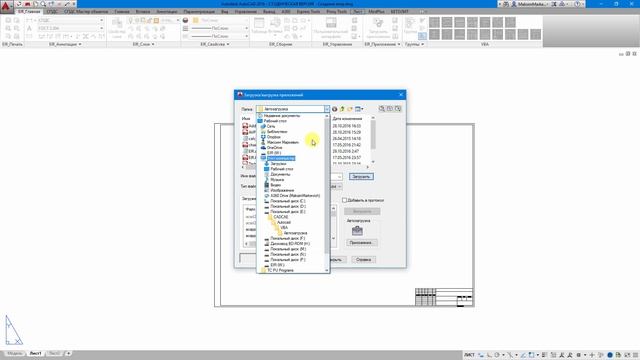Open the Express Tools ribbon tab
This screenshot has width=640, height=360.
[309, 12]
